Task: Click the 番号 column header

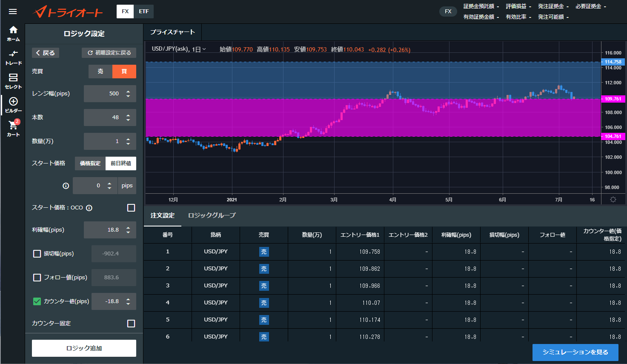Action: 168,235
